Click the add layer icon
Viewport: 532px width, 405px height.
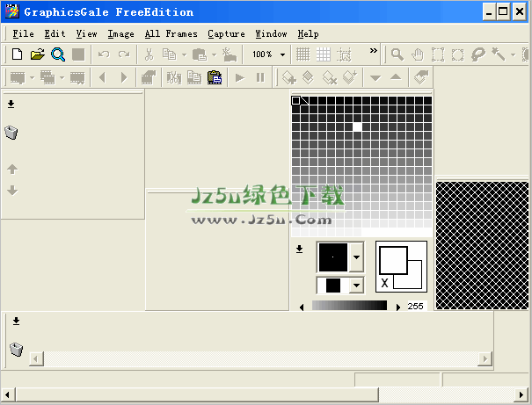288,77
